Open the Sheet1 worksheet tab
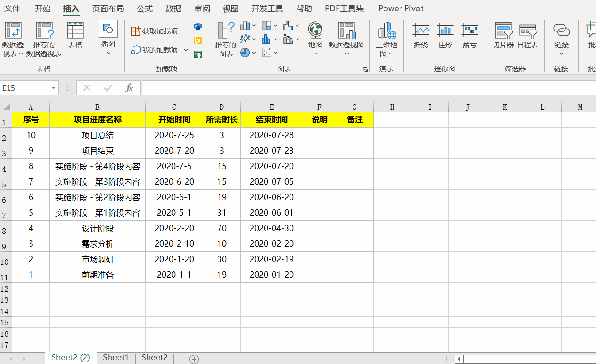This screenshot has width=596, height=364. pyautogui.click(x=116, y=357)
